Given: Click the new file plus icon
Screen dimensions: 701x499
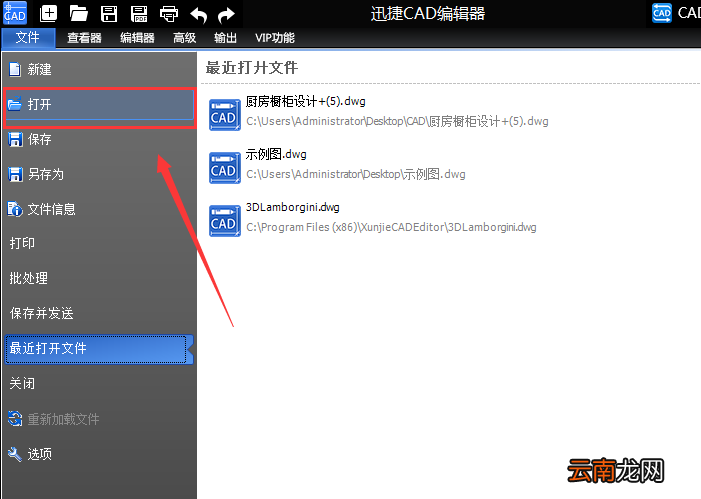Looking at the screenshot, I should click(48, 13).
